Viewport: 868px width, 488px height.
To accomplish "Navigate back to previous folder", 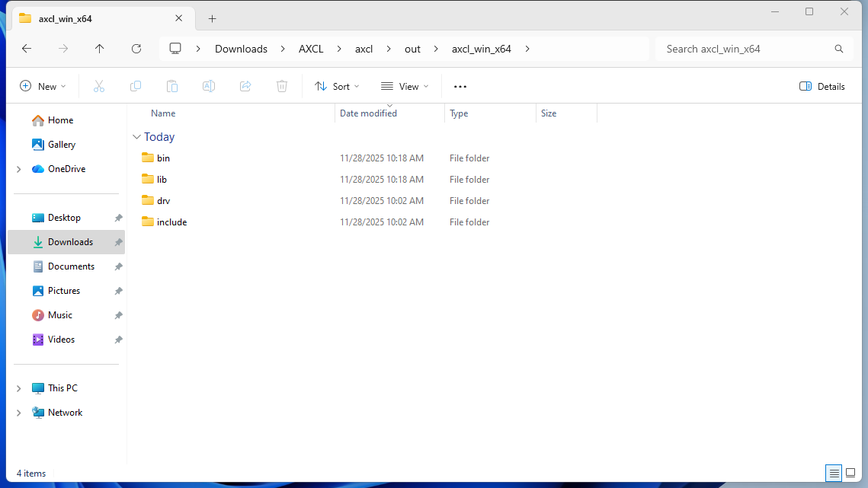I will click(x=27, y=49).
